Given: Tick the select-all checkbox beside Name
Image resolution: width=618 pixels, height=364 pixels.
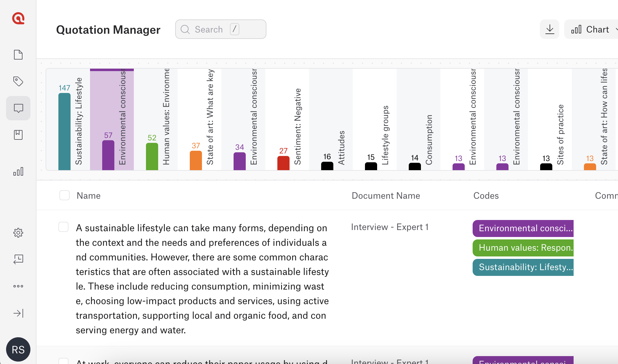Looking at the screenshot, I should [x=64, y=195].
